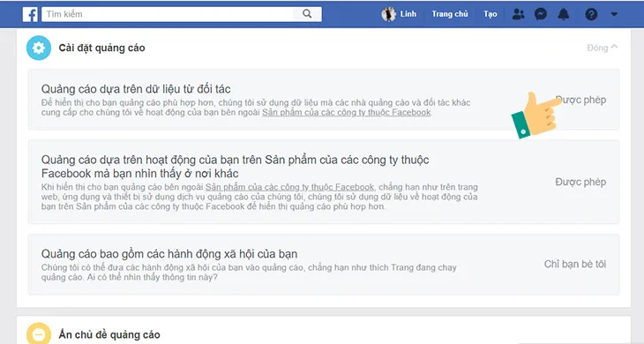The height and width of the screenshot is (344, 644).
Task: Open the notifications bell
Action: coord(564,14)
